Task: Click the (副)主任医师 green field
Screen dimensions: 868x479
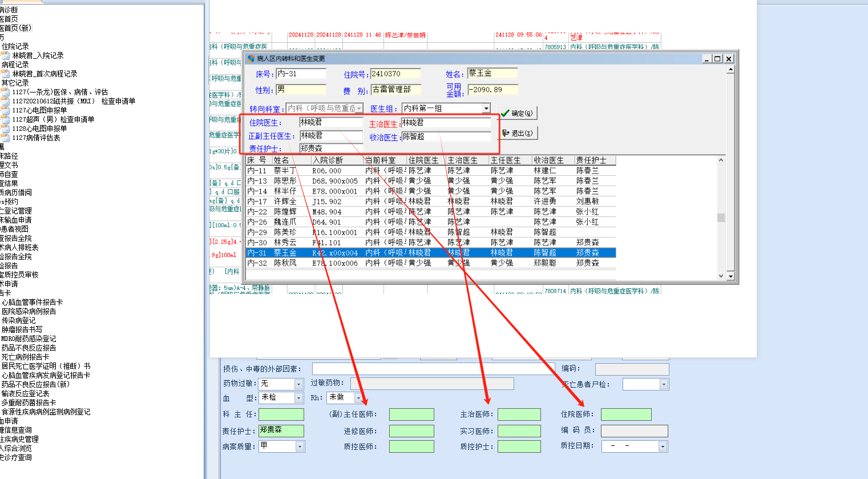Action: (x=411, y=414)
